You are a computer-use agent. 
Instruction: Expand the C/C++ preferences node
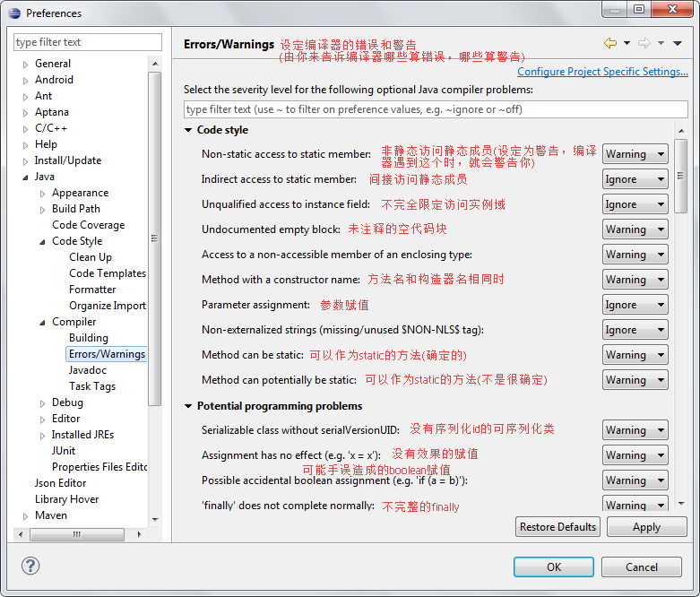[25, 129]
